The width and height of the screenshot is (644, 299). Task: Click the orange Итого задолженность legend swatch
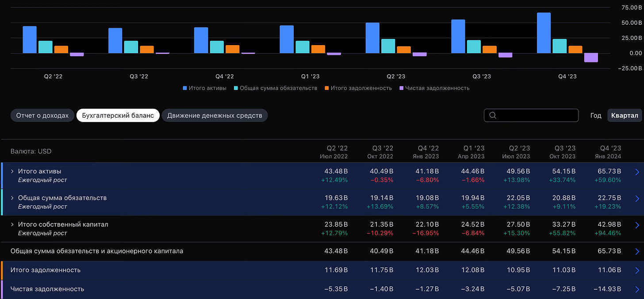click(326, 88)
